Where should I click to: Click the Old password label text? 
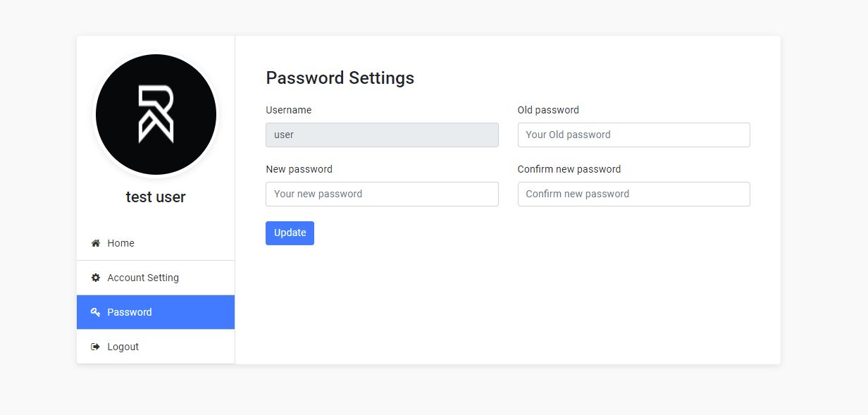tap(548, 110)
